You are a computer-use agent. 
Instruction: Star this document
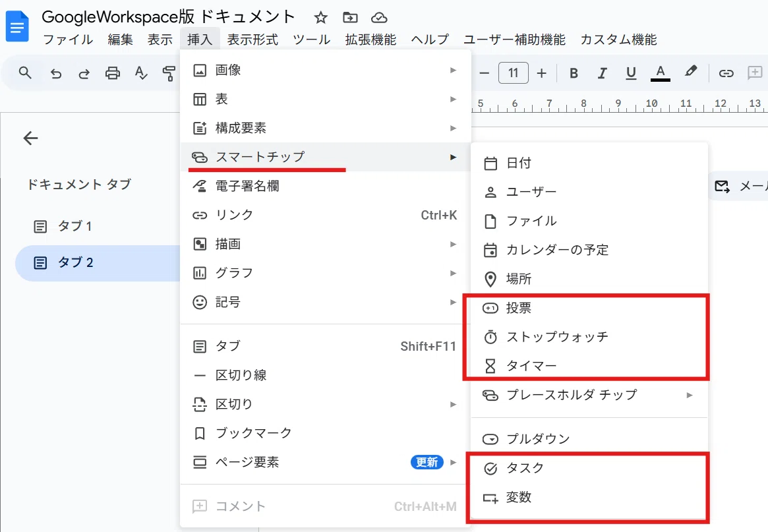tap(321, 18)
